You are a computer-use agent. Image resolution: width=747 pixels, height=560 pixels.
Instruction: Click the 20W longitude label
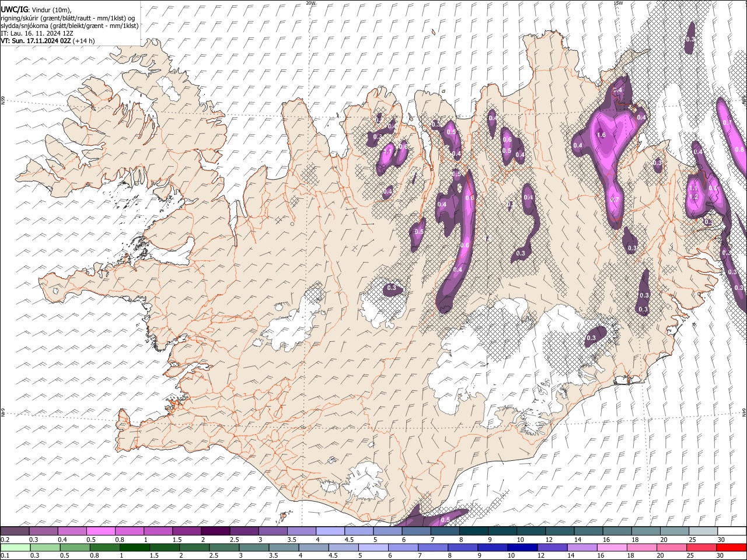point(310,3)
